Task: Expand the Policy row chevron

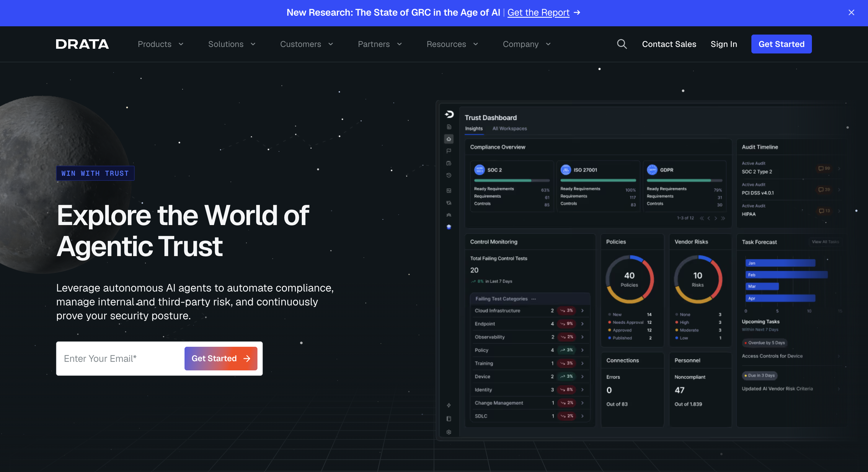Action: (x=582, y=350)
